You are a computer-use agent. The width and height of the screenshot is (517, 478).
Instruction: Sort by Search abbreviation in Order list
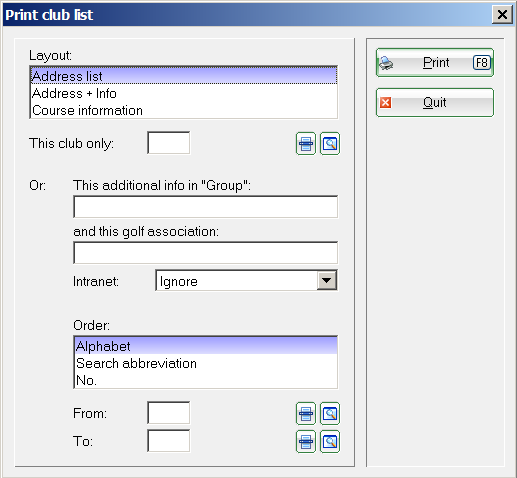point(206,363)
